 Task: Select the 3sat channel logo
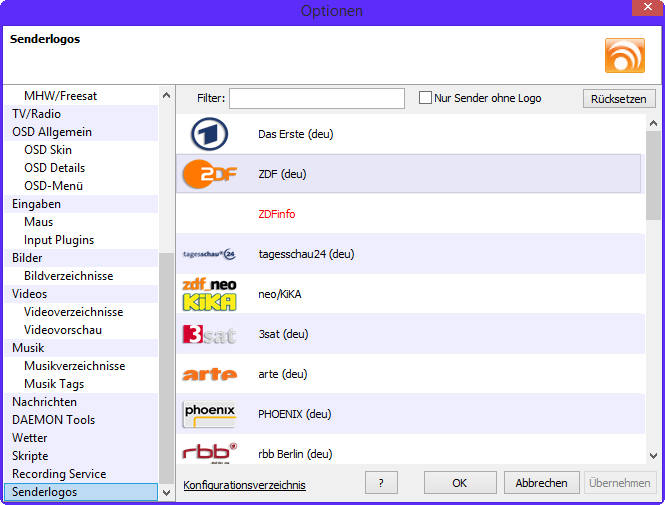coord(209,334)
